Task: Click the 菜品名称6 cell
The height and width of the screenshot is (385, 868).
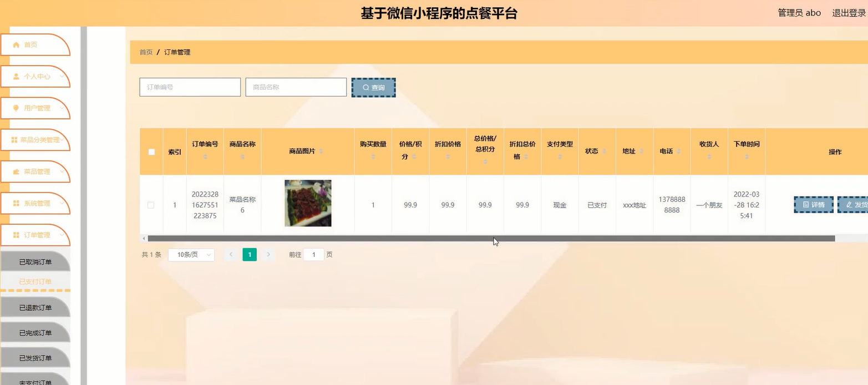Action: [242, 205]
